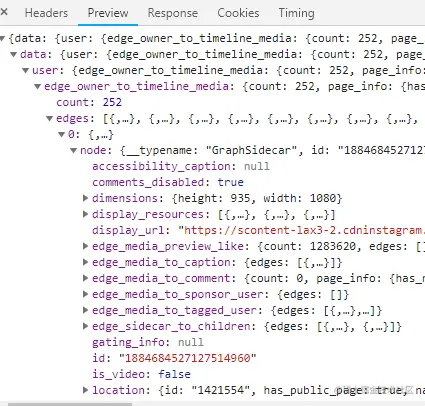Screen dimensions: 425x406
Task: Expand edge_sidecar_to_children object
Action: click(86, 326)
